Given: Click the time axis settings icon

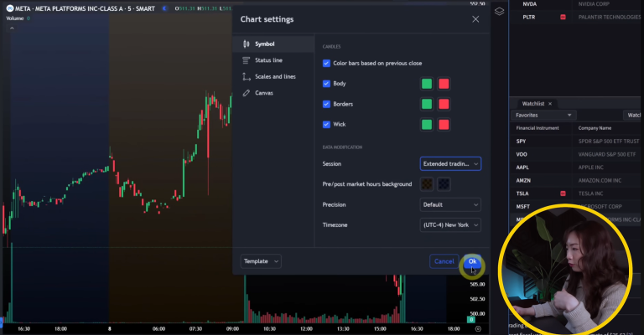Looking at the screenshot, I should (478, 329).
